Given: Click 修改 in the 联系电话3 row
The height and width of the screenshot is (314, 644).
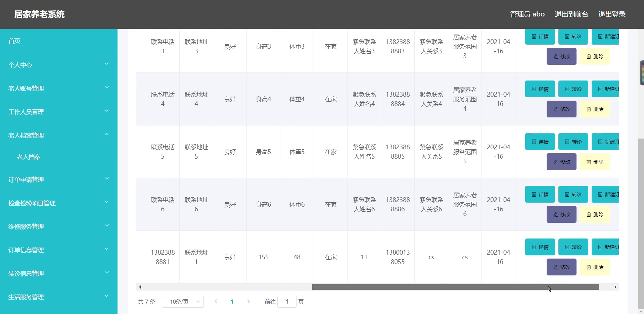Looking at the screenshot, I should coord(561,56).
